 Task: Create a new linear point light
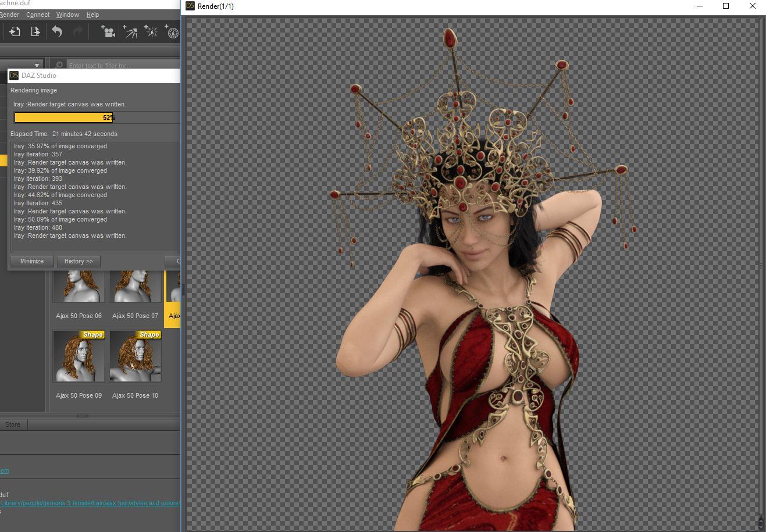click(x=172, y=32)
